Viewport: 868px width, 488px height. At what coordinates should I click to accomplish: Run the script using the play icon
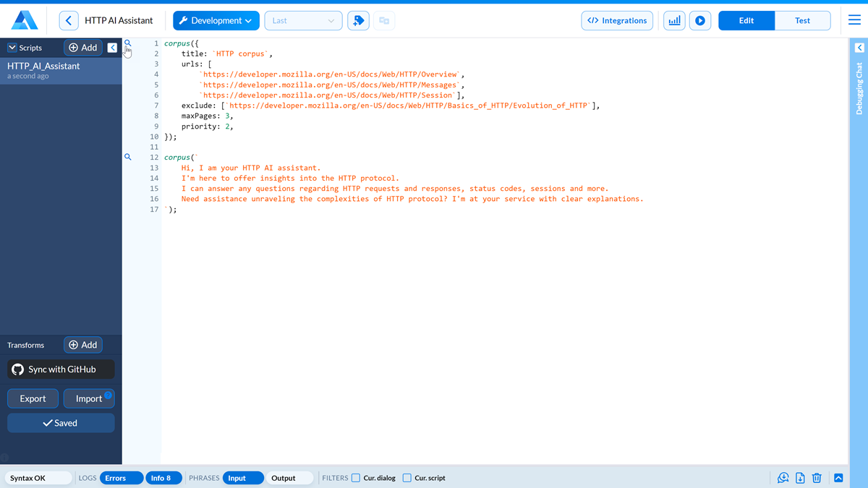point(699,20)
